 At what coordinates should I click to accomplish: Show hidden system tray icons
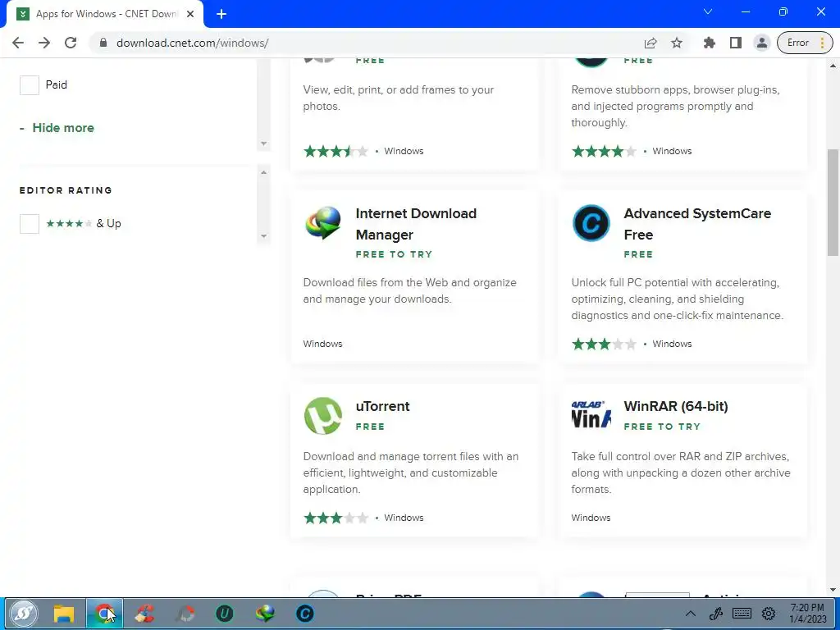(691, 614)
